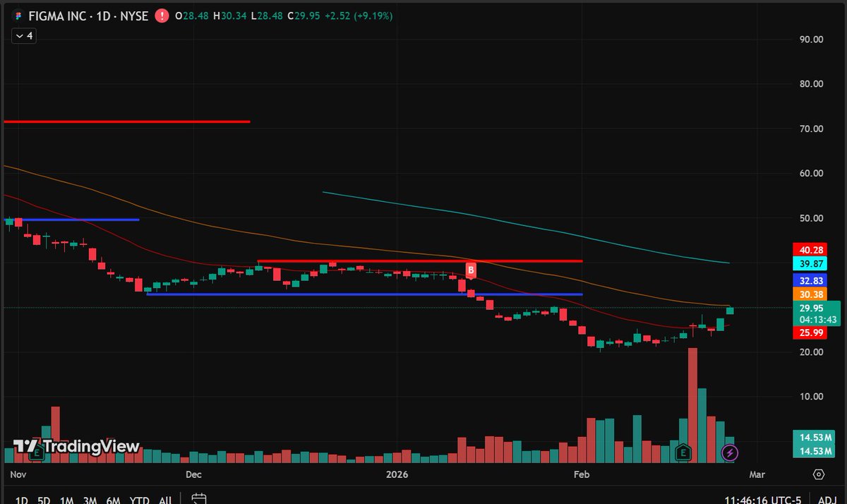Click the O28.48 open value
This screenshot has height=504, width=847.
pyautogui.click(x=193, y=14)
